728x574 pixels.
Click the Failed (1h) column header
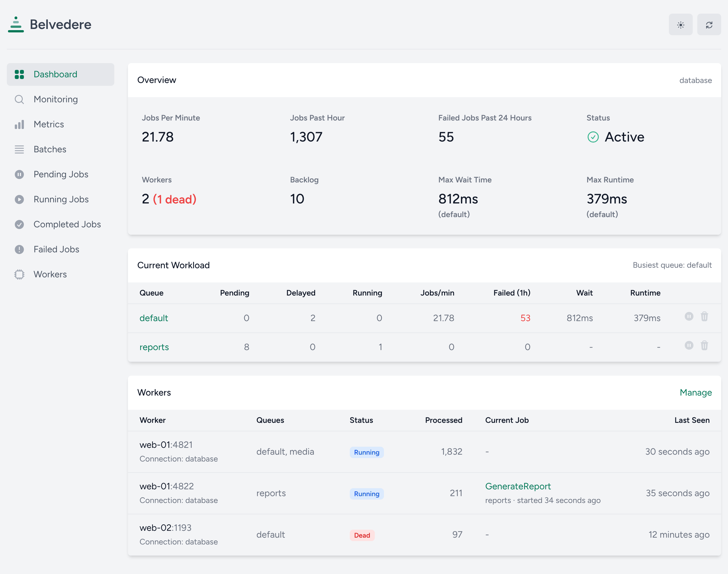pos(512,293)
